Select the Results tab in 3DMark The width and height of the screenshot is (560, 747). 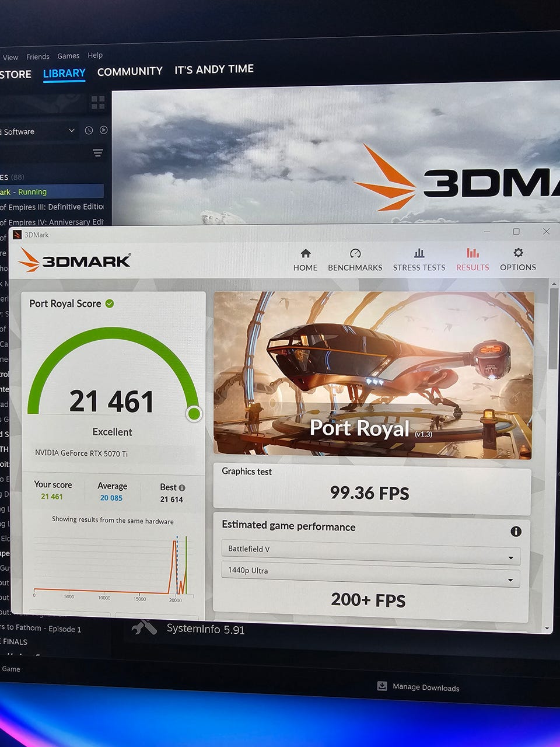(x=473, y=260)
